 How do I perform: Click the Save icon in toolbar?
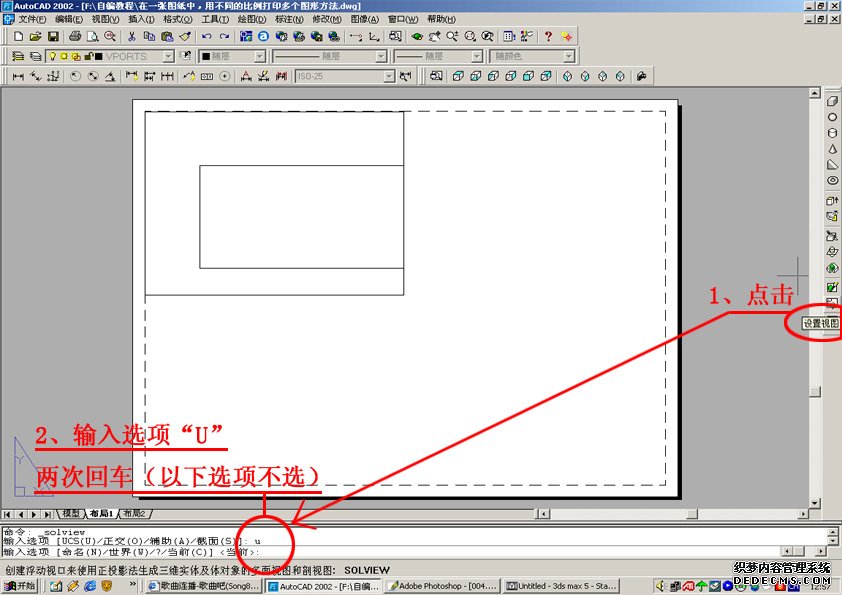click(x=53, y=37)
